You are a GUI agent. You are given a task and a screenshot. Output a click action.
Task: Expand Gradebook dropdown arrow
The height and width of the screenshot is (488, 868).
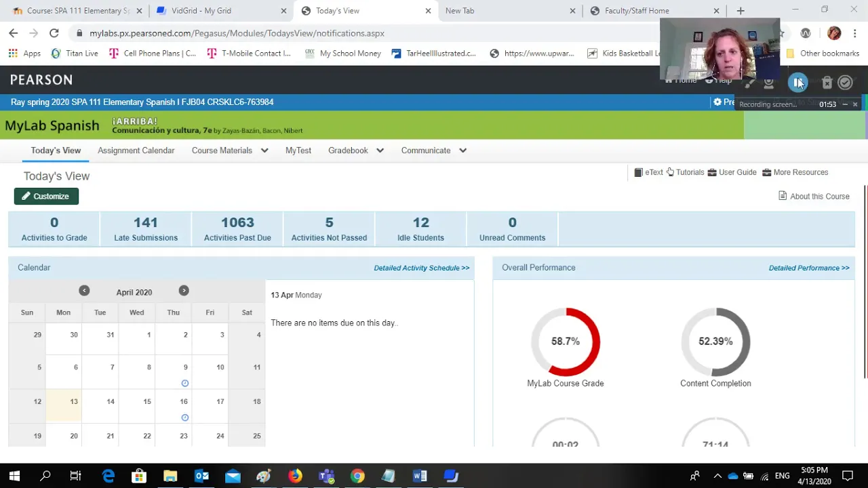coord(380,150)
